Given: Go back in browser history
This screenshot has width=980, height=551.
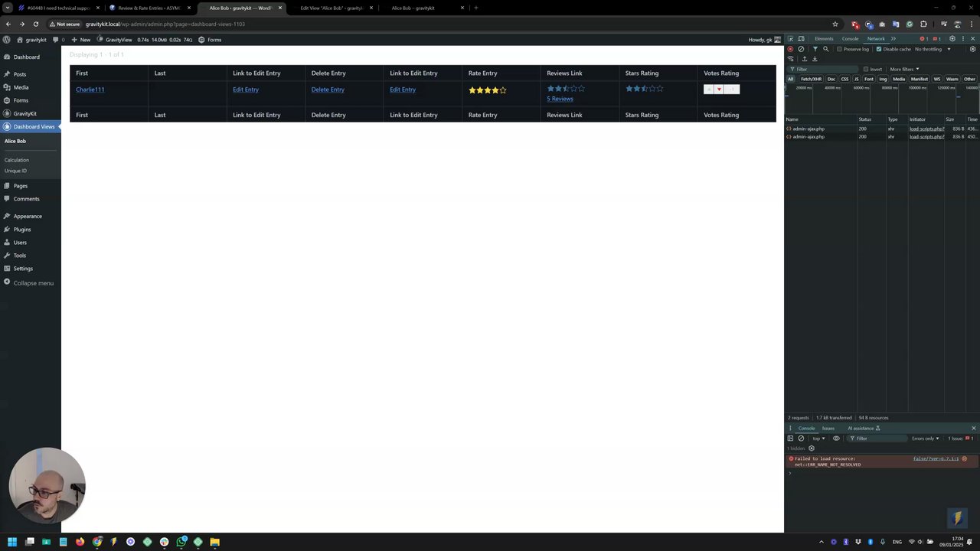Looking at the screenshot, I should click(8, 24).
